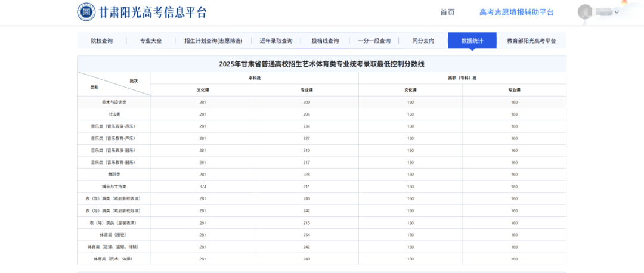Click the 227 score in 音乐教育-声乐 row
The width and height of the screenshot is (644, 273).
click(x=306, y=138)
